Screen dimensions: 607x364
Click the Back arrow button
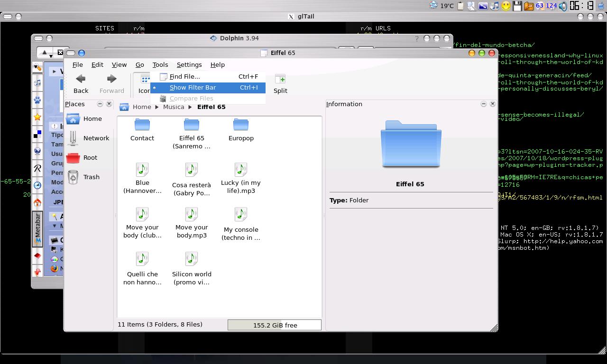81,84
